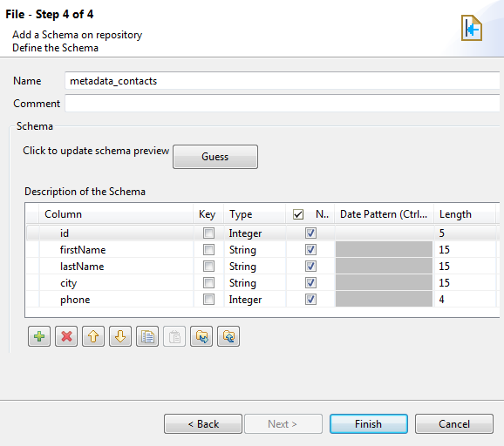Toggle Nullable checkbox for city row
The height and width of the screenshot is (446, 504).
(x=310, y=283)
